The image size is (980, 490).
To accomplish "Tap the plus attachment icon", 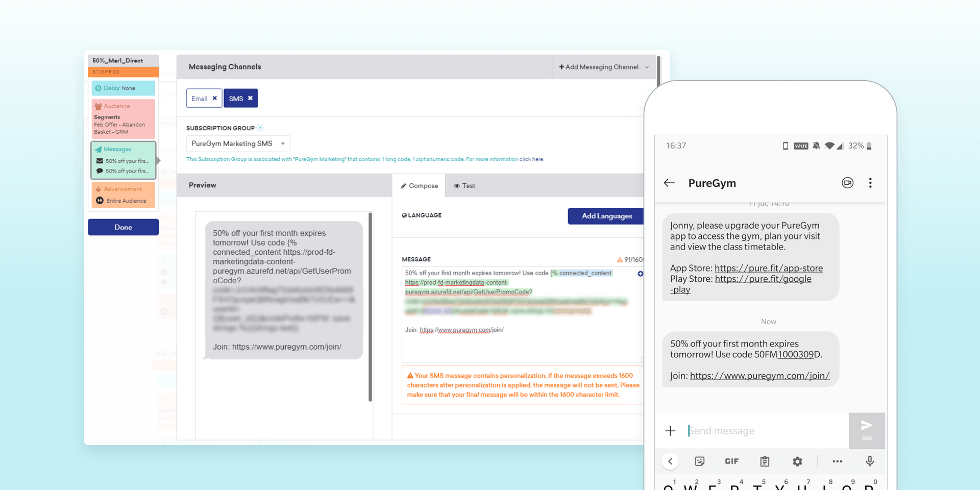I will pyautogui.click(x=670, y=431).
